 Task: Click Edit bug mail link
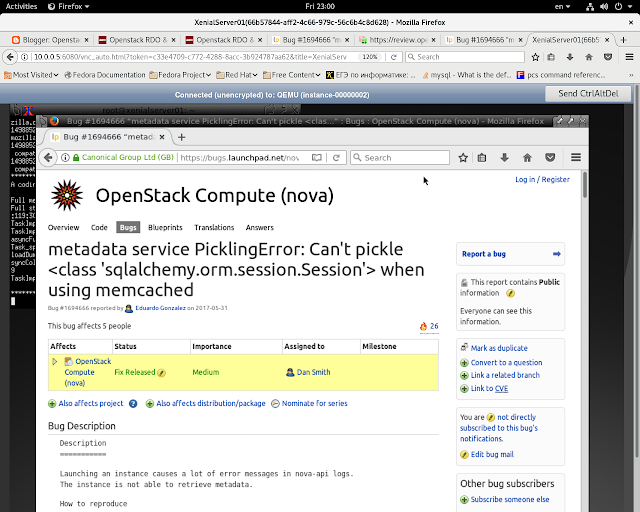(492, 454)
